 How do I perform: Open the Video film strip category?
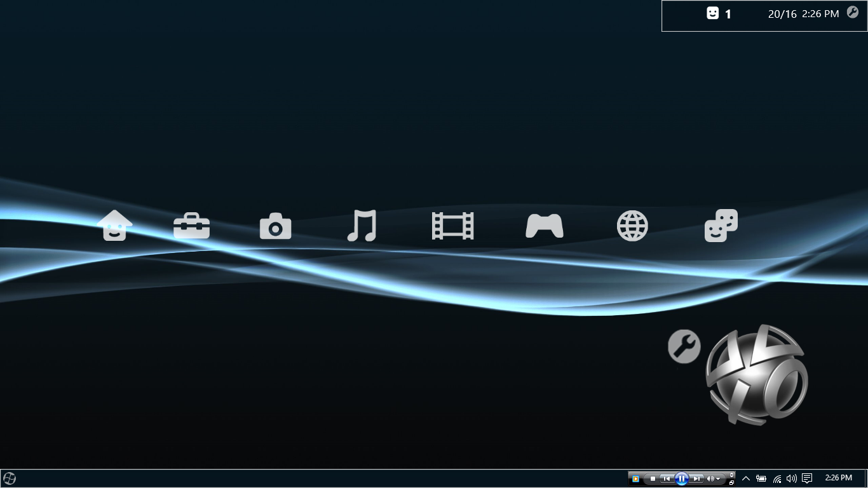[452, 226]
